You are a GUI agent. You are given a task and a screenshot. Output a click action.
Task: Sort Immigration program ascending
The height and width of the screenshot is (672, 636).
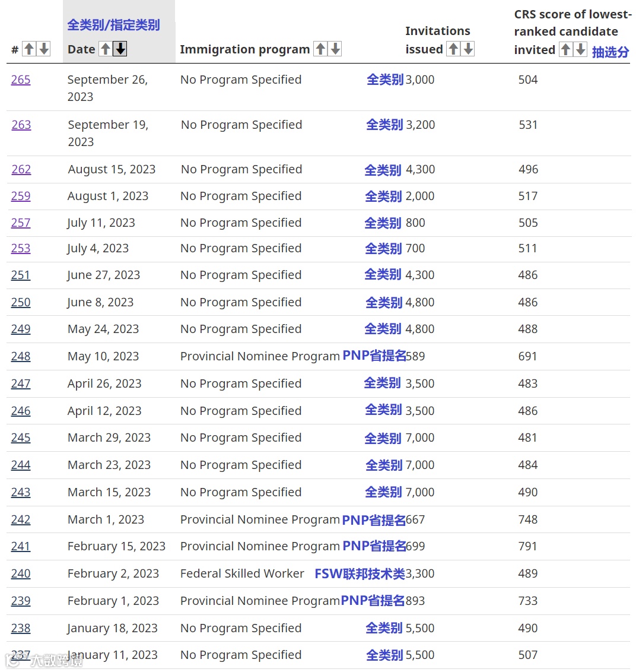(x=320, y=49)
